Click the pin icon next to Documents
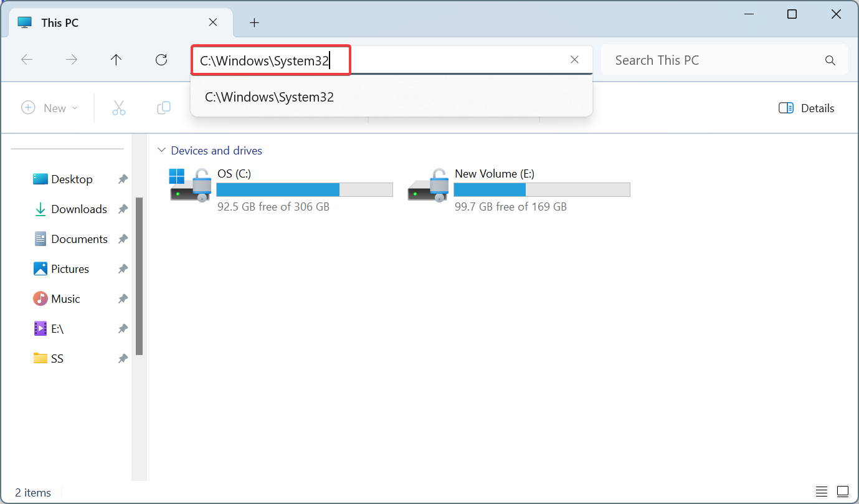The width and height of the screenshot is (859, 504). (x=123, y=239)
